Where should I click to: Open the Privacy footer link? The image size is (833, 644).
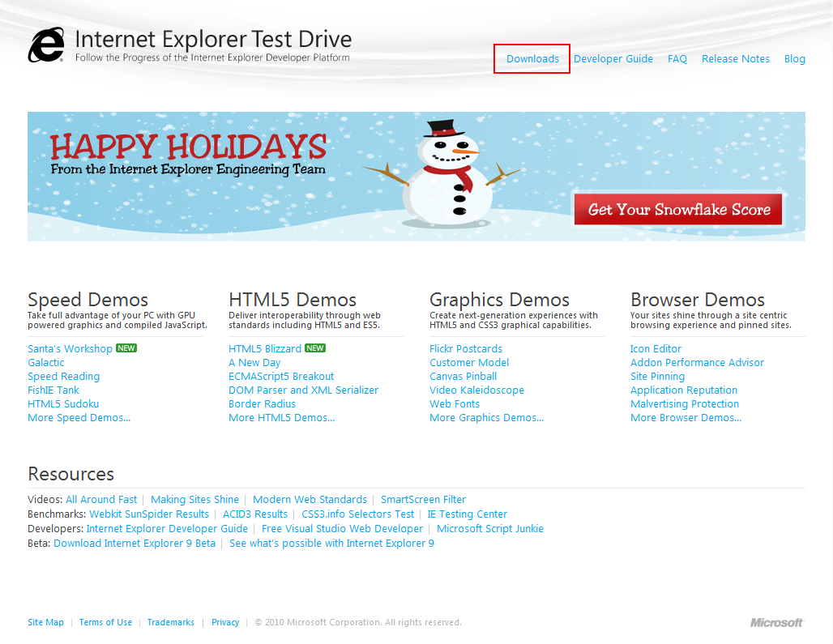[x=225, y=622]
